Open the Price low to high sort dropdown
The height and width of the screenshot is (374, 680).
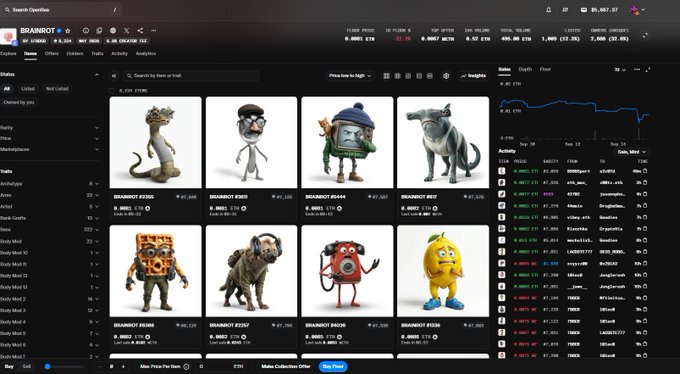350,76
